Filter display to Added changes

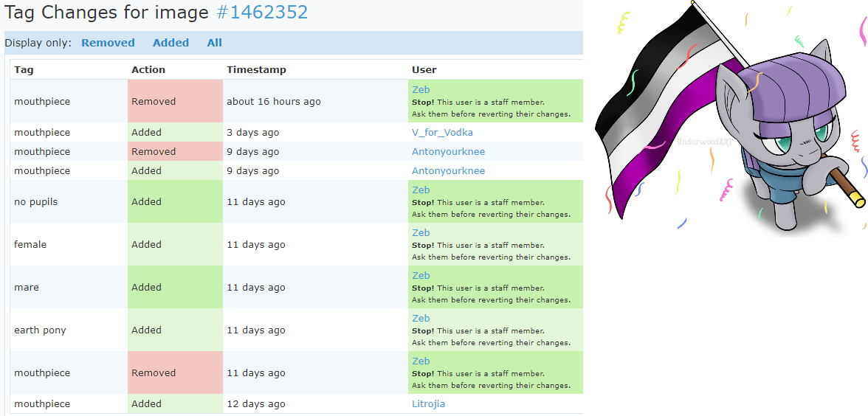point(170,43)
